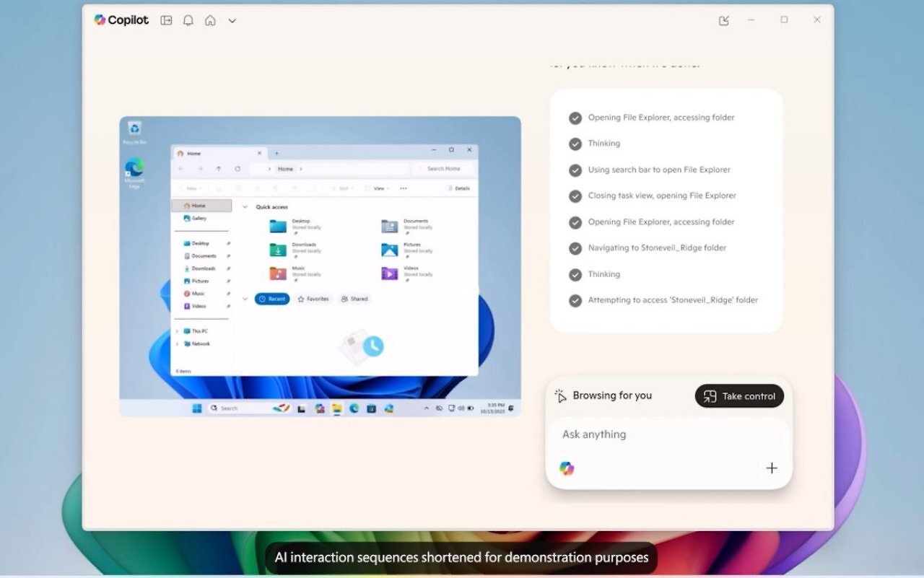Select the Shared tab in File Explorer
Screen dimensions: 924x578
(x=354, y=299)
